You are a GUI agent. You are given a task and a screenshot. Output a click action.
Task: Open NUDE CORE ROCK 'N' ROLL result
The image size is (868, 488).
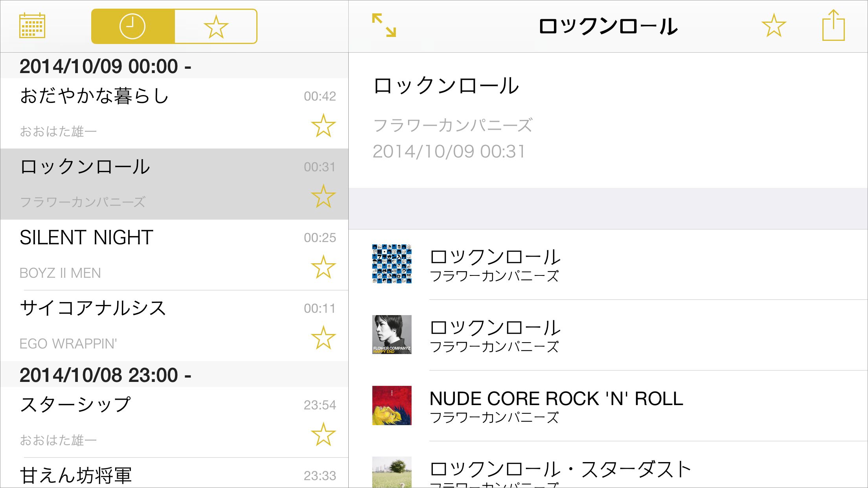click(556, 405)
